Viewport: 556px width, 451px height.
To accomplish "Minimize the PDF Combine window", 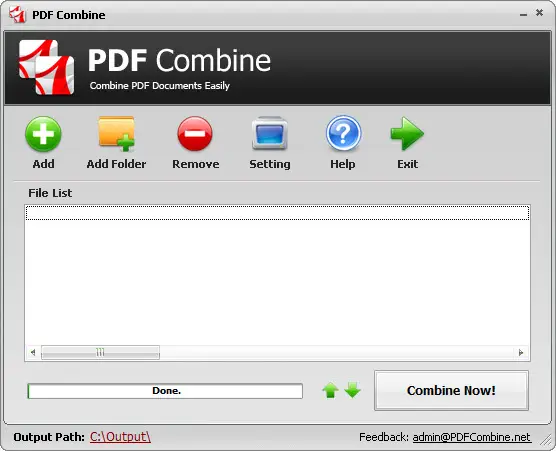I will pos(523,14).
